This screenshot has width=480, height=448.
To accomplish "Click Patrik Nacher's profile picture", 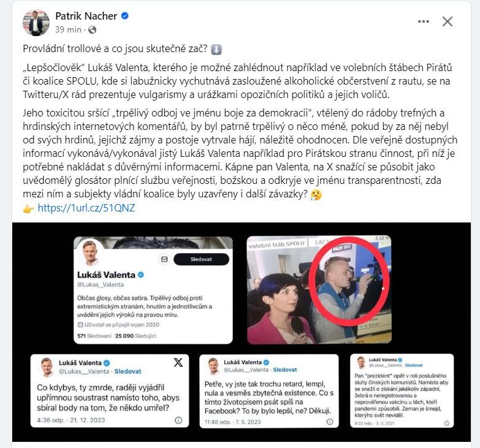I will pyautogui.click(x=36, y=22).
